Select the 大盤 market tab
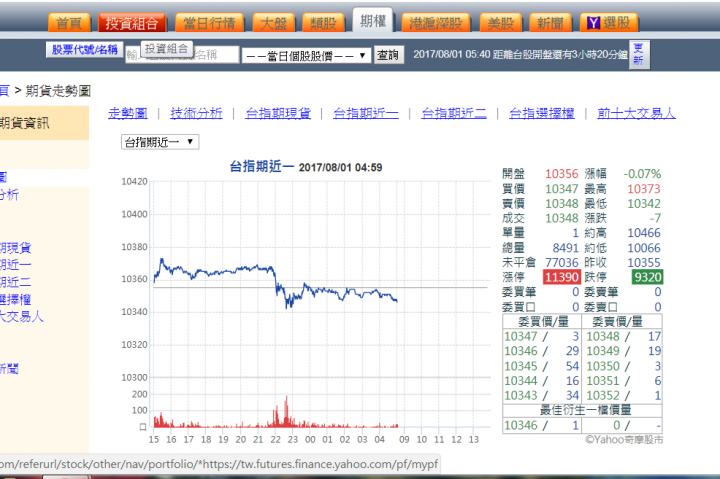 273,23
